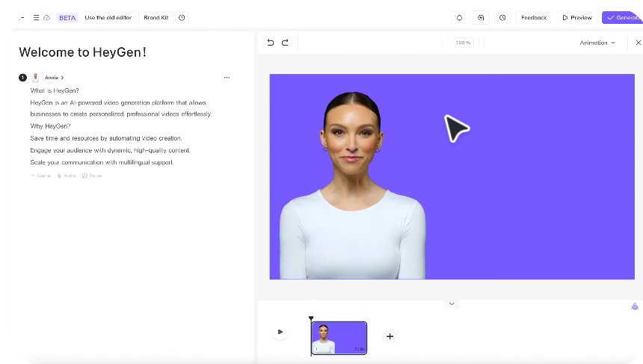Add a new scene with plus button
This screenshot has height=364, width=643.
[x=390, y=336]
